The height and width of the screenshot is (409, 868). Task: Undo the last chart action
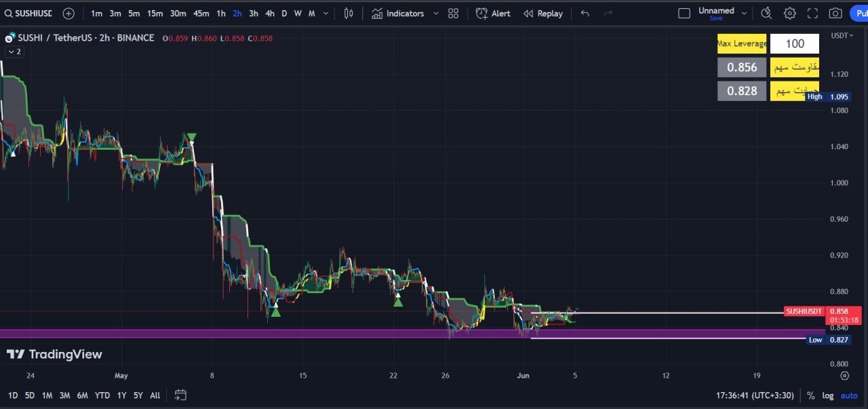coord(585,14)
